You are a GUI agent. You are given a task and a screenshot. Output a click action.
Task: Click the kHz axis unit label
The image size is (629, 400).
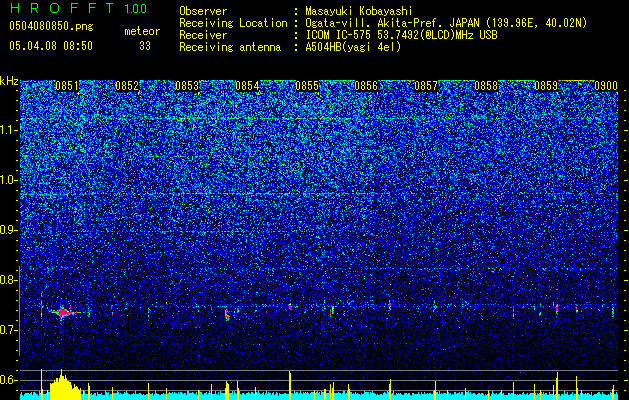9,81
